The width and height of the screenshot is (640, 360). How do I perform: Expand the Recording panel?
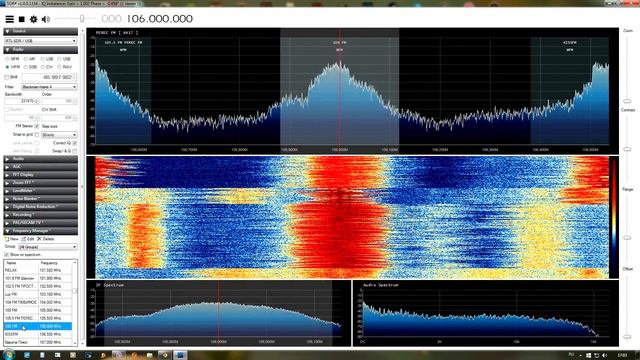(40, 215)
